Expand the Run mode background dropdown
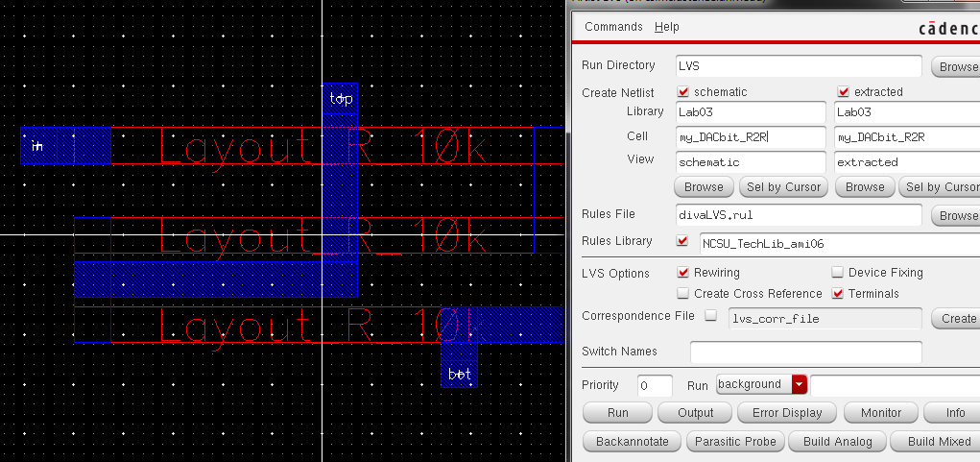This screenshot has width=980, height=462. coord(799,385)
